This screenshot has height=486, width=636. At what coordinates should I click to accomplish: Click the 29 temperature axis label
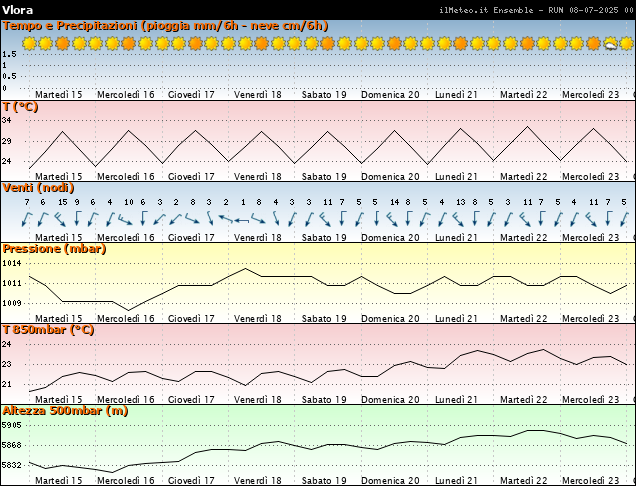(6, 142)
